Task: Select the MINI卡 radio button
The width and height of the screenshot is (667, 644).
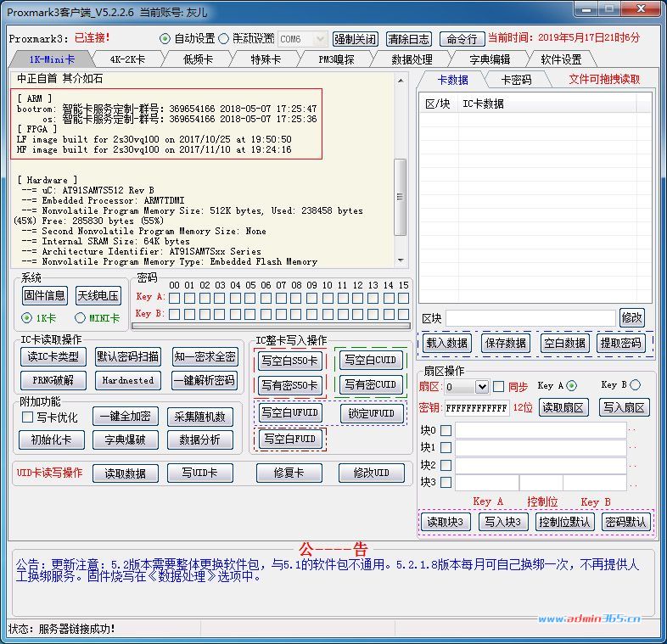Action: (x=80, y=317)
